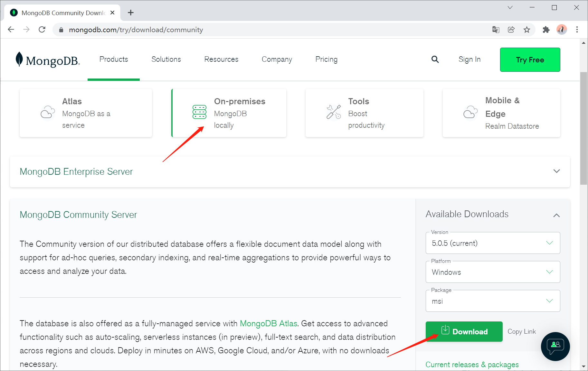This screenshot has height=371, width=588.
Task: Select the Tools Boost productivity card
Action: pos(365,113)
